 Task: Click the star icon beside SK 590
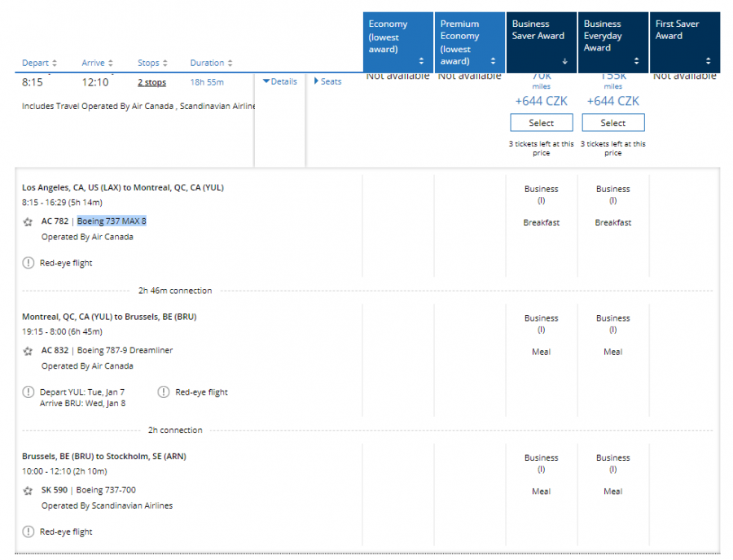(28, 491)
